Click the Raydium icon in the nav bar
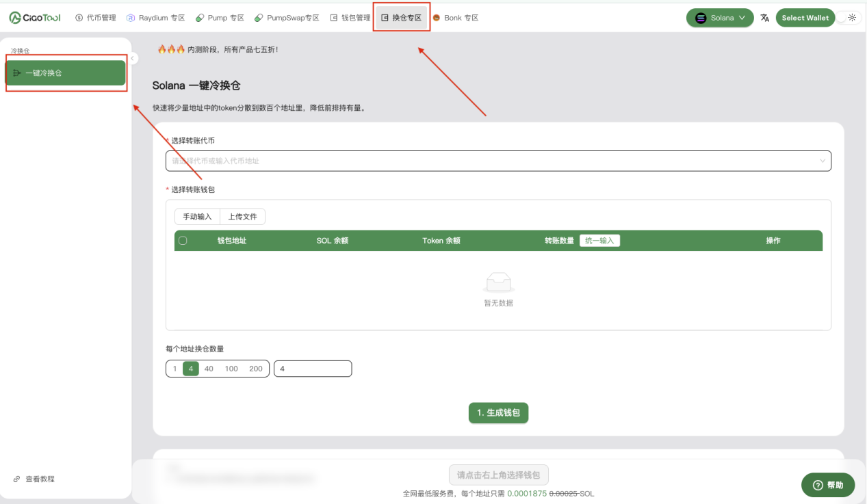The height and width of the screenshot is (504, 867). [131, 18]
